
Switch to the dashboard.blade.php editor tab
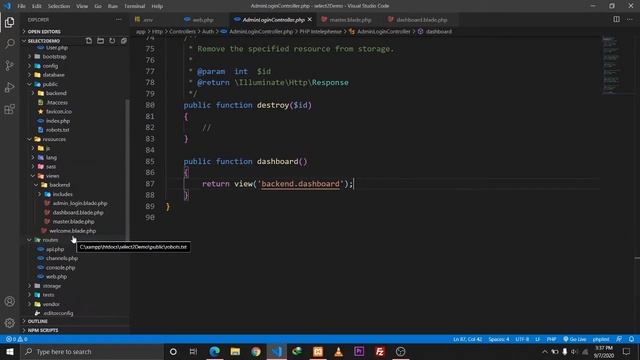(422, 20)
